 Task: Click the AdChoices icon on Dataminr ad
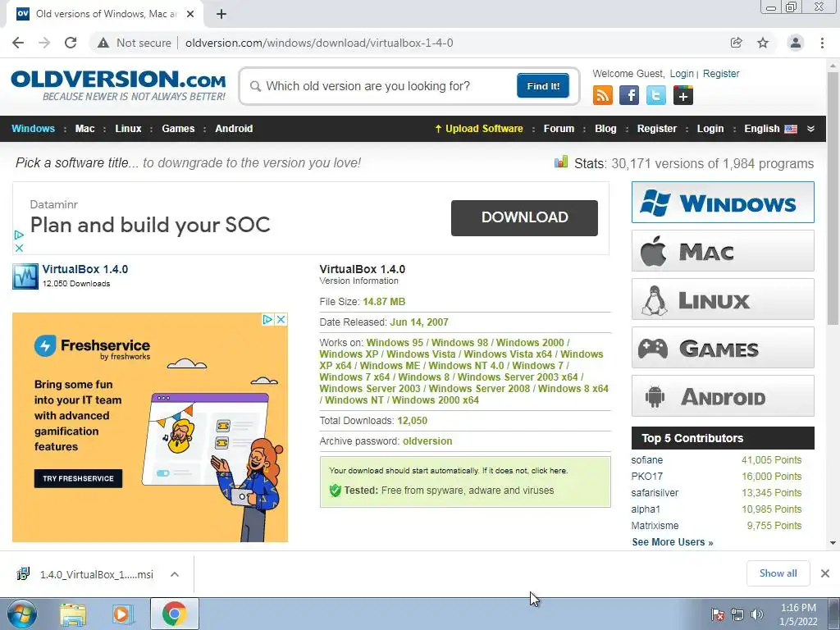[x=19, y=235]
